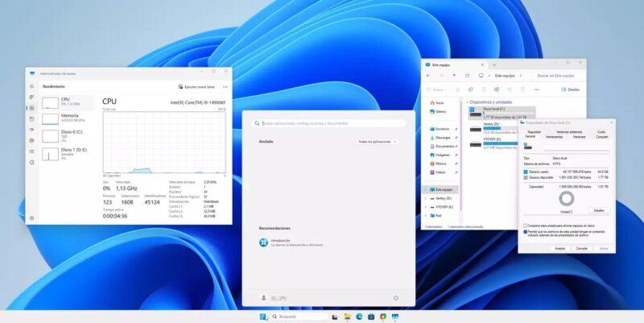Click 'Buscar en Este equipo' search field
This screenshot has width=644, height=323.
click(556, 76)
